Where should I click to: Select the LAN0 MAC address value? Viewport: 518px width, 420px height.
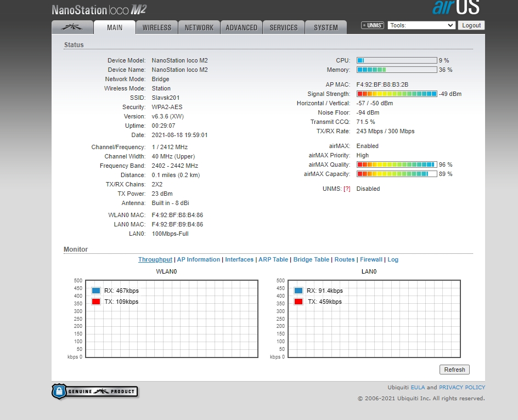[177, 224]
